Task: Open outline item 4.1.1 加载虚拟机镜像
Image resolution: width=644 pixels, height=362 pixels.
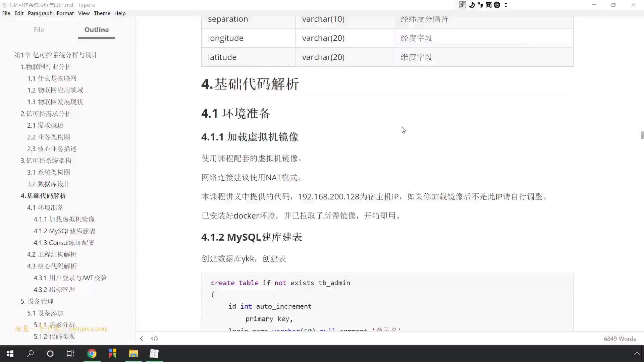Action: click(x=64, y=219)
